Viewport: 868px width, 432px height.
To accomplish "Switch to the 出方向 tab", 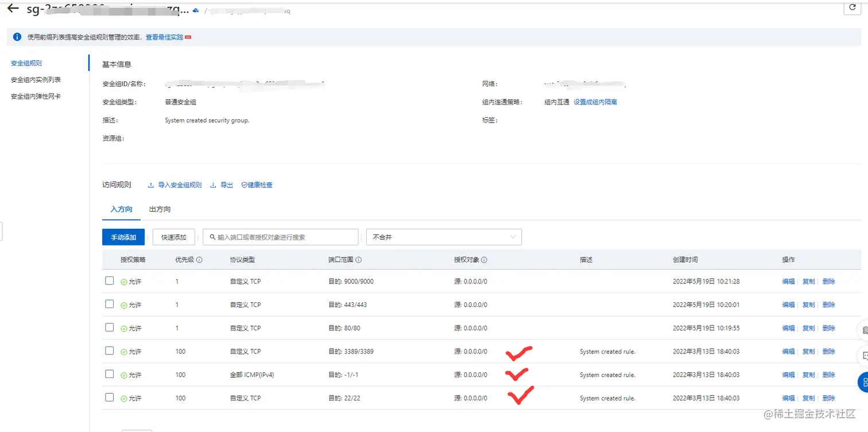I will tap(160, 209).
